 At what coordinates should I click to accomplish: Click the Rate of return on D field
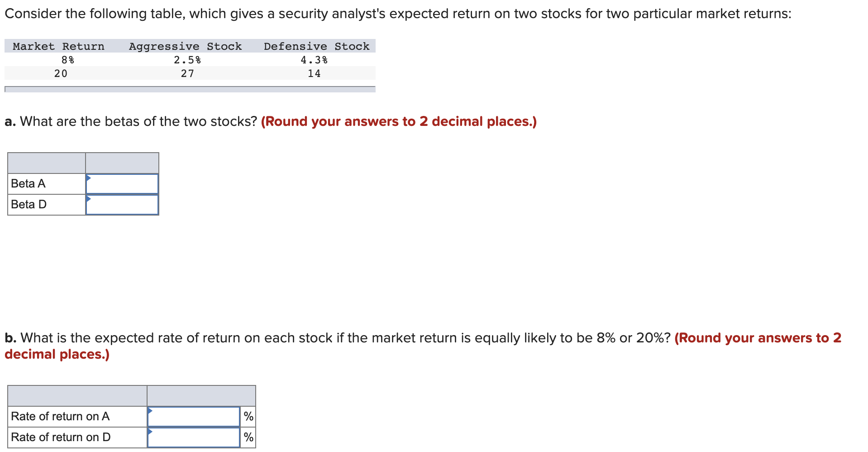point(194,437)
